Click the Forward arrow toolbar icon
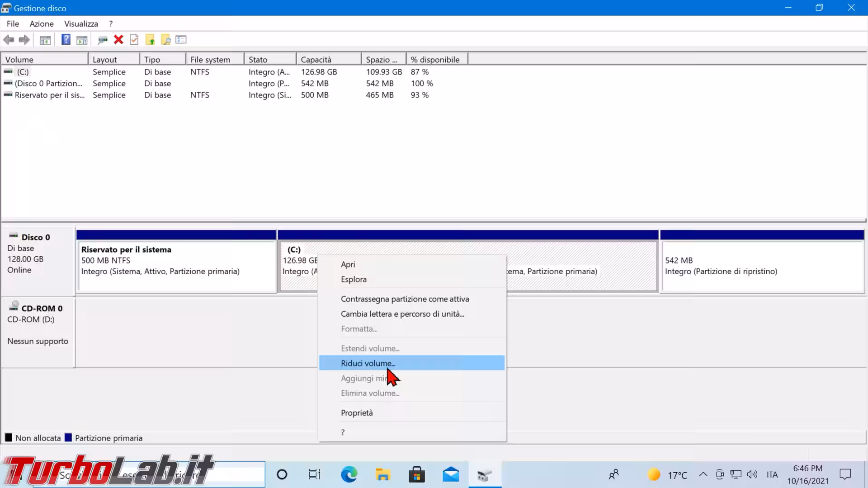 click(x=24, y=40)
